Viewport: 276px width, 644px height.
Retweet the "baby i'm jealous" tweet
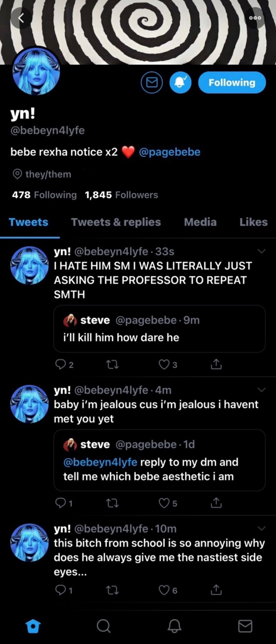tap(112, 503)
